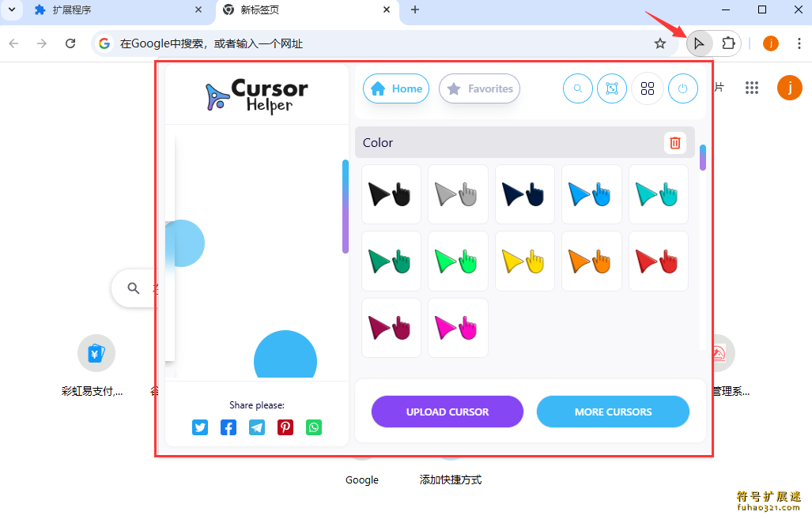Image resolution: width=812 pixels, height=519 pixels.
Task: Click the cursor size icon
Action: pos(612,89)
